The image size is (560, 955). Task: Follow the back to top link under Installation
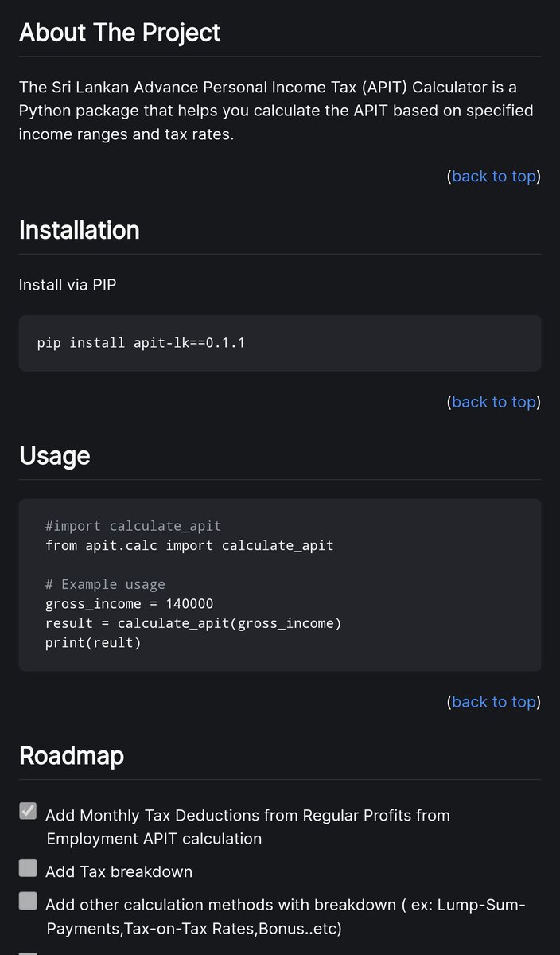494,402
